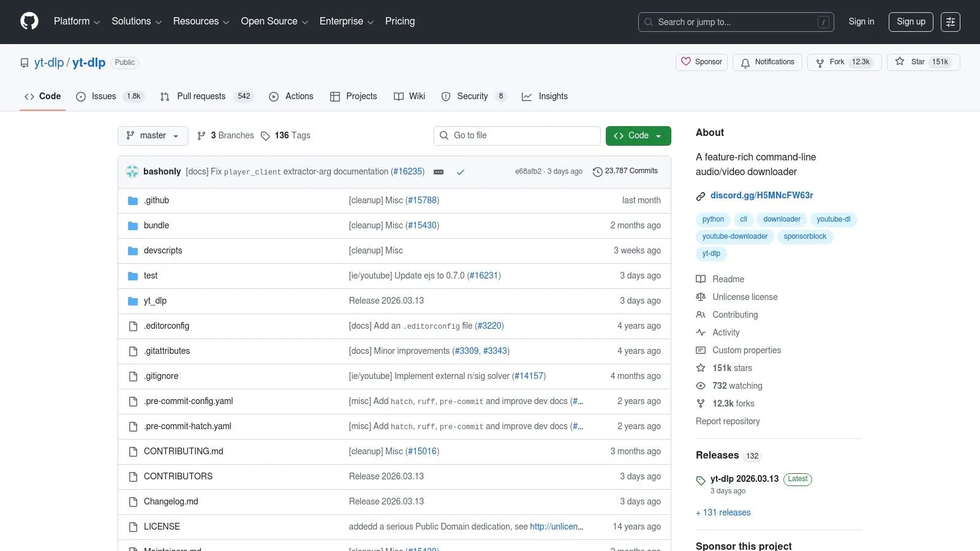Open the master branch dropdown
The width and height of the screenshot is (980, 551).
click(153, 135)
